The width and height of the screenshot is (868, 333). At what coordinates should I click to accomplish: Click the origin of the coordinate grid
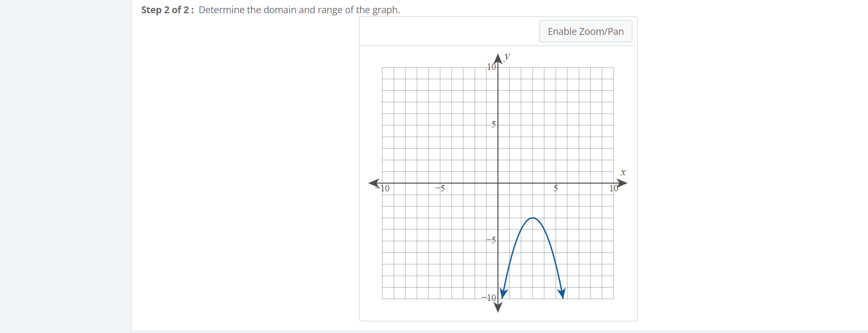(498, 183)
